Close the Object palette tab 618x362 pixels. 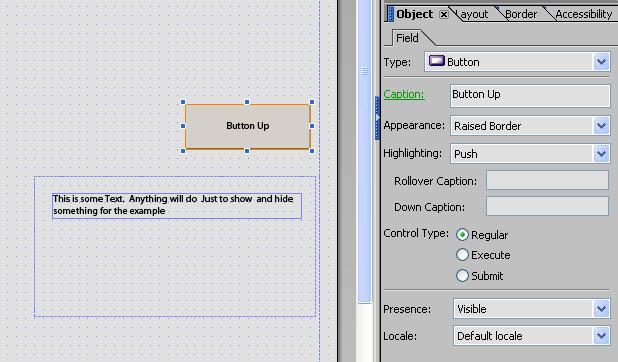[444, 15]
